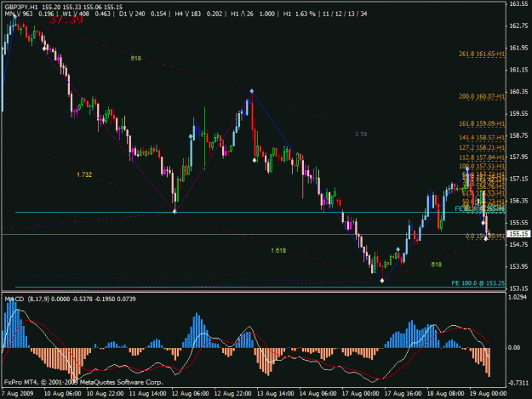The height and width of the screenshot is (399, 532).
Task: Click the 161.15 price axis label
Action: click(x=518, y=70)
